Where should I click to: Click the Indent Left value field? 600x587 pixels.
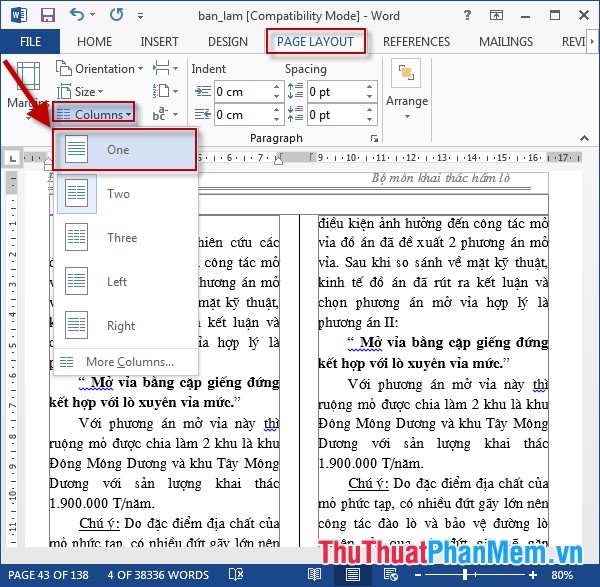(x=243, y=92)
